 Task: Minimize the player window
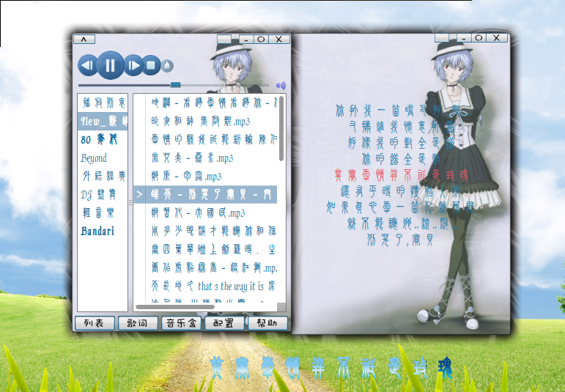(246, 39)
